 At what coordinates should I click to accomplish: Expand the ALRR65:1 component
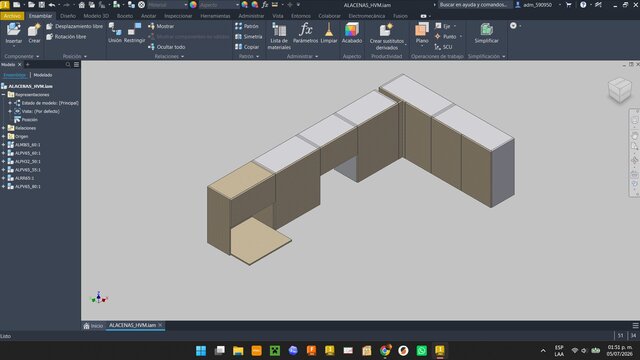coord(3,178)
